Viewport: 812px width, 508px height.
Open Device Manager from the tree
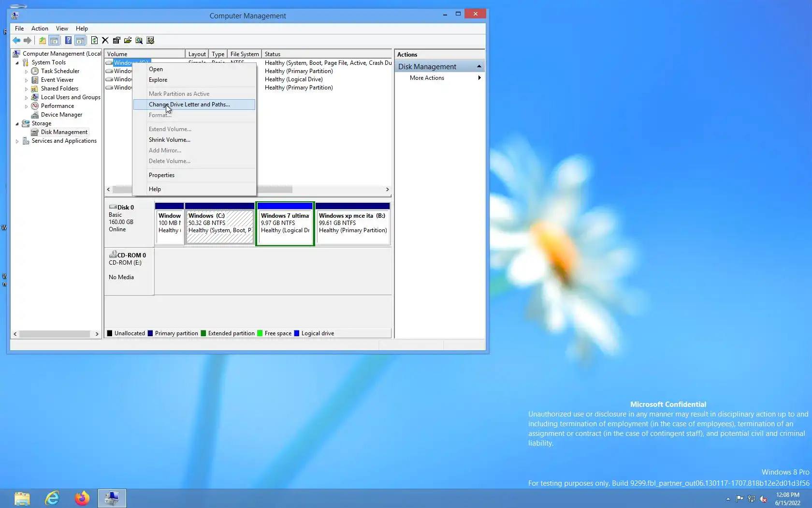click(x=61, y=115)
